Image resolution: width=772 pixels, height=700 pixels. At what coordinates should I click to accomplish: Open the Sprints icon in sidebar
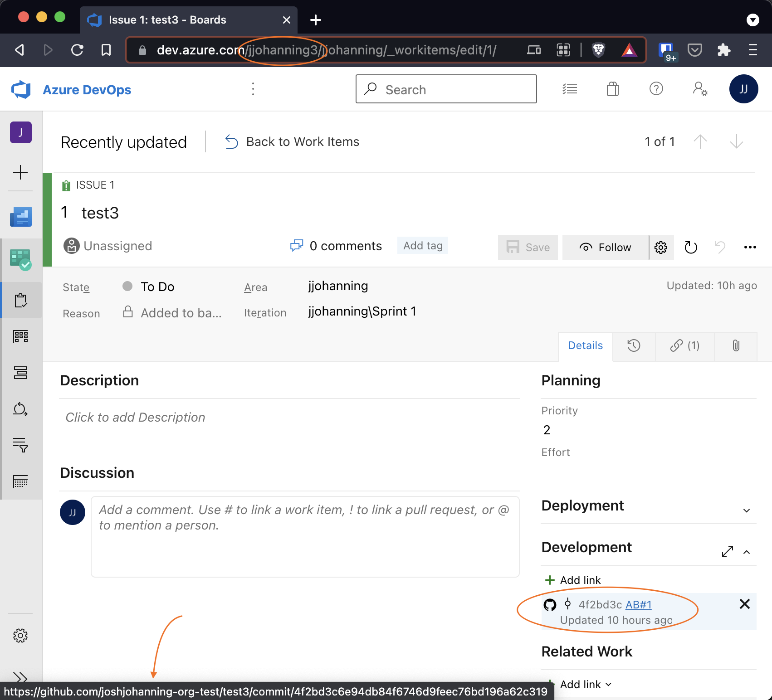pos(20,409)
